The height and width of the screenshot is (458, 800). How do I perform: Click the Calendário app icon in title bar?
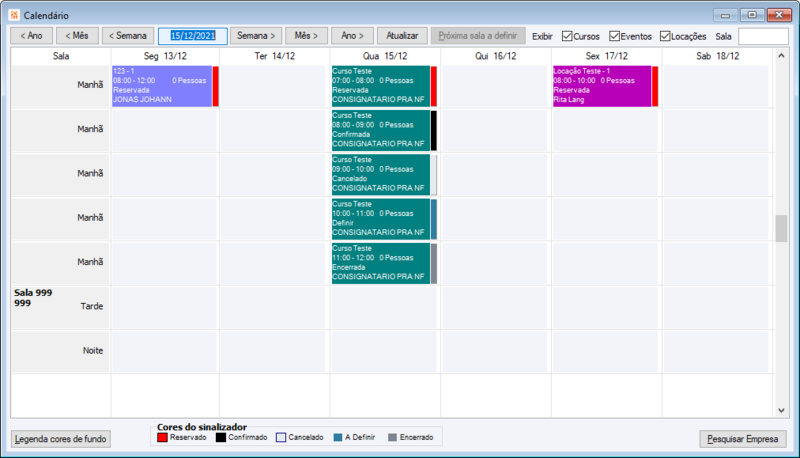click(x=14, y=15)
